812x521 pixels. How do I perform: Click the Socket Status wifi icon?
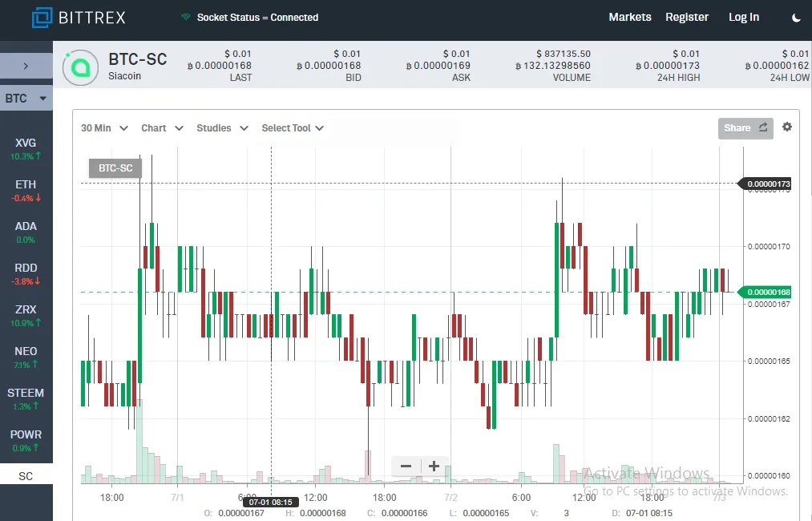tap(185, 17)
